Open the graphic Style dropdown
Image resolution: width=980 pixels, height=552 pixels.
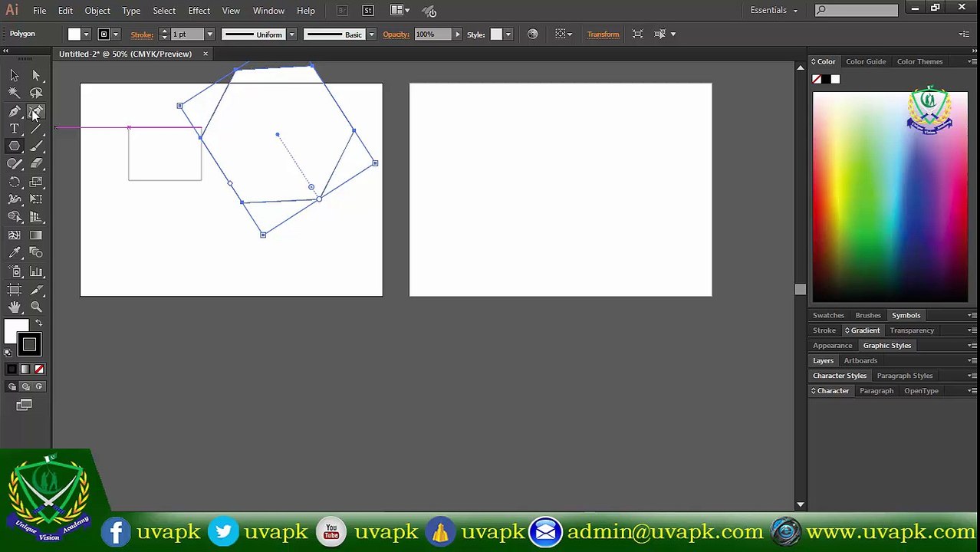[x=508, y=34]
